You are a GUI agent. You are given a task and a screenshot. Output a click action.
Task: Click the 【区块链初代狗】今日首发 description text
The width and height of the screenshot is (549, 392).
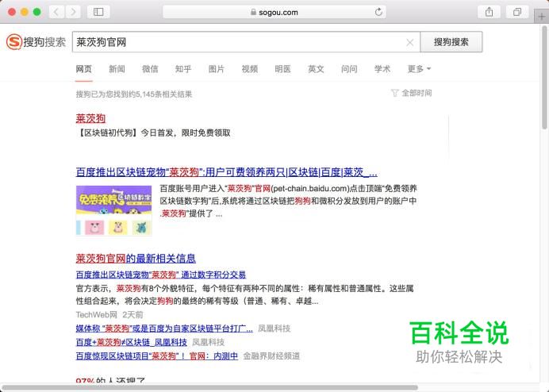[153, 133]
